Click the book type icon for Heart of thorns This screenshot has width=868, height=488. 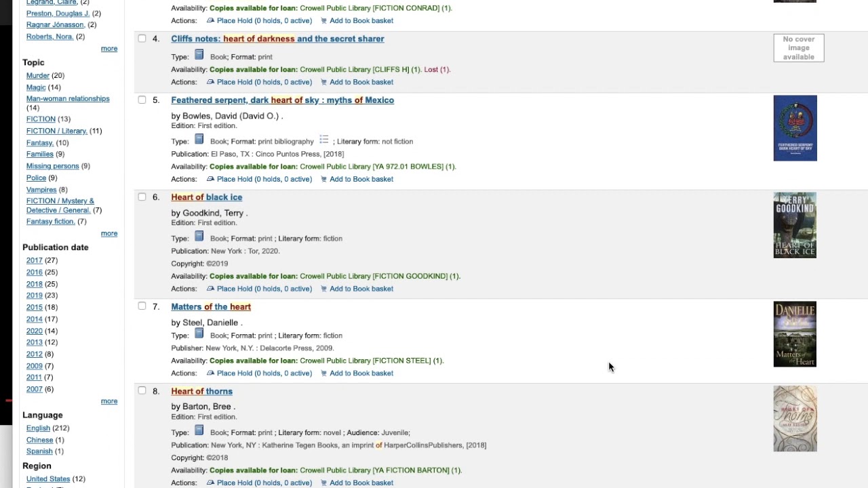pyautogui.click(x=199, y=430)
